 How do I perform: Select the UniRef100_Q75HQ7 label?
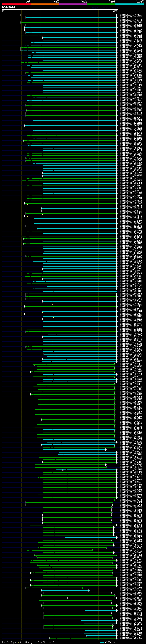[131, 389]
